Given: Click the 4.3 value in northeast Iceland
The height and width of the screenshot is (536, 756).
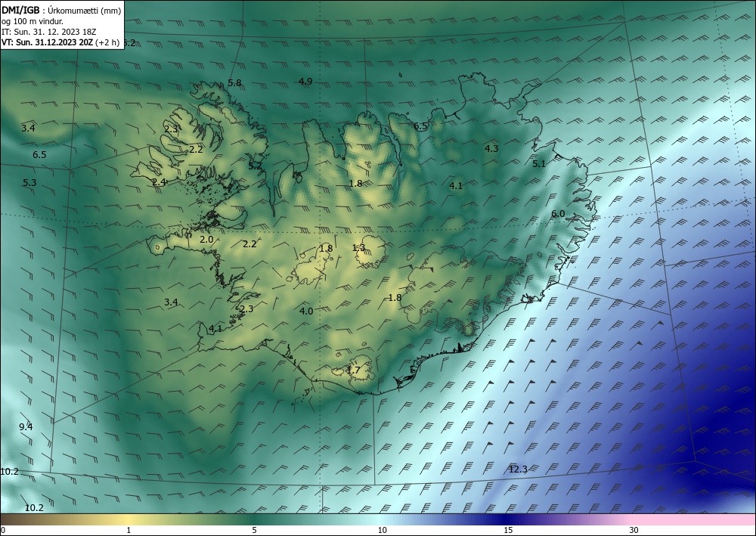Looking at the screenshot, I should (491, 148).
